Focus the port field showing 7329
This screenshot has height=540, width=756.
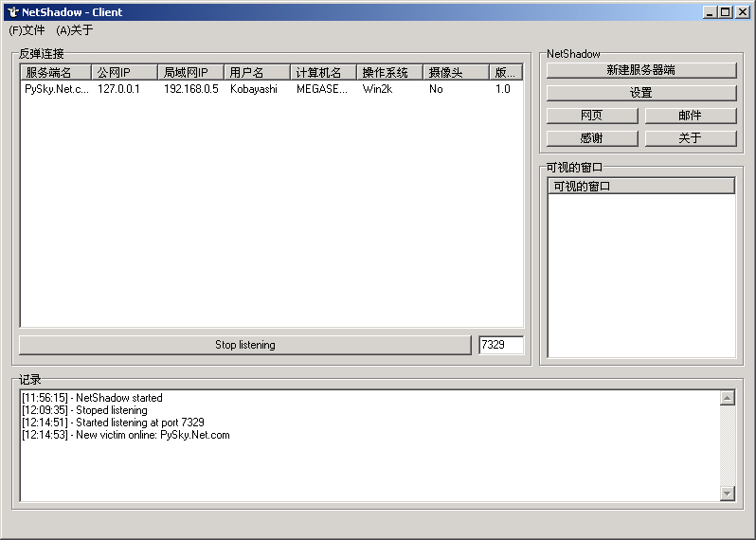(500, 345)
